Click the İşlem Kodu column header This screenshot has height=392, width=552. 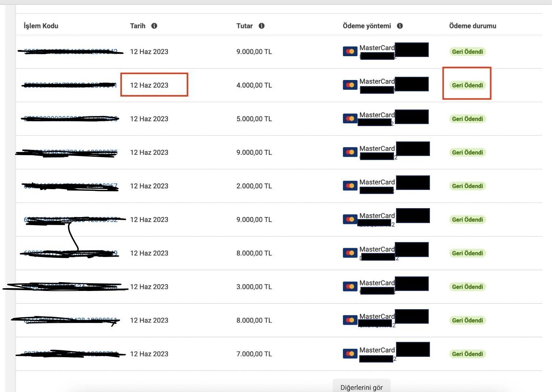41,26
